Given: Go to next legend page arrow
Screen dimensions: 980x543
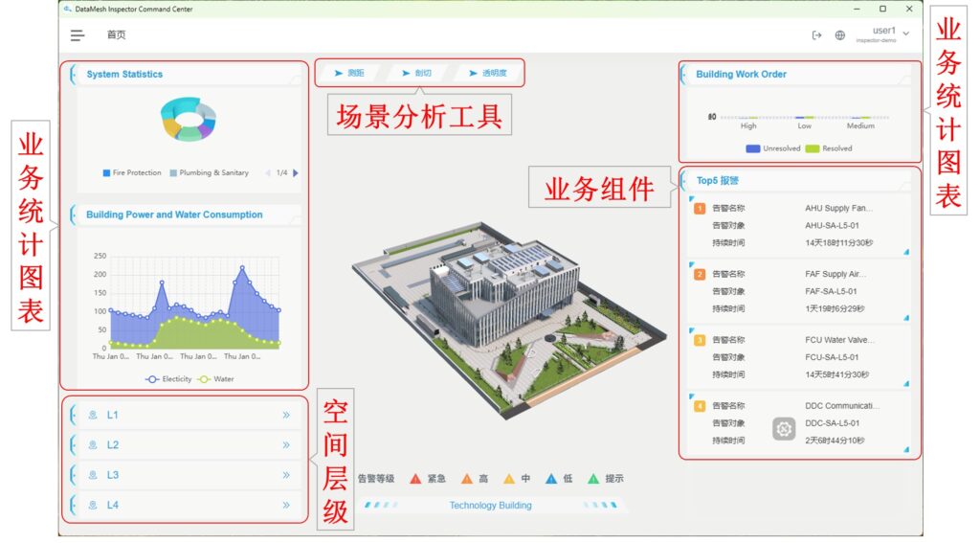Looking at the screenshot, I should coord(296,173).
